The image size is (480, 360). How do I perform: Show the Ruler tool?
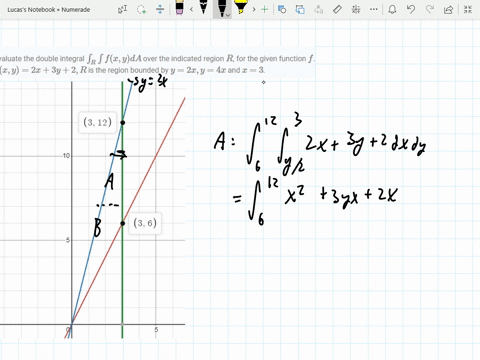(337, 9)
